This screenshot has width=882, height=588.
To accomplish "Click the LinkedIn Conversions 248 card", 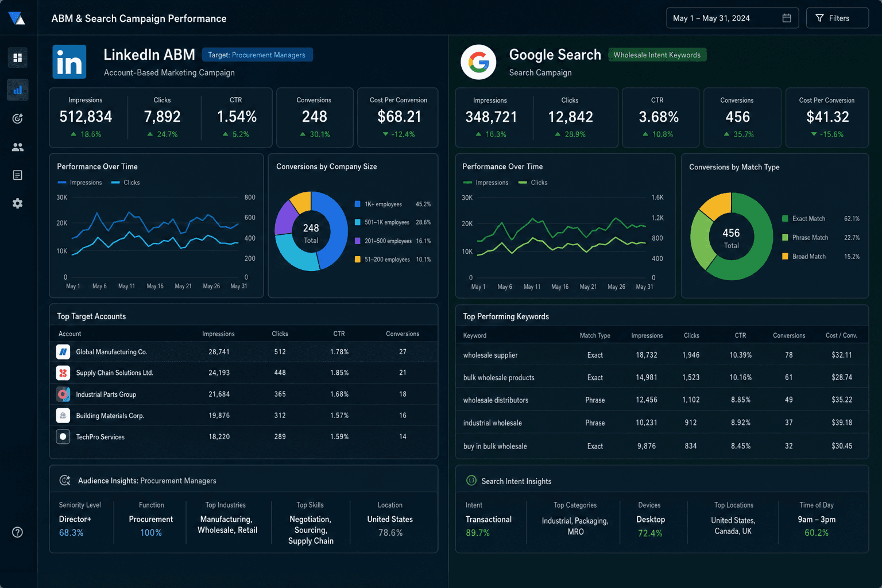I will (x=314, y=117).
